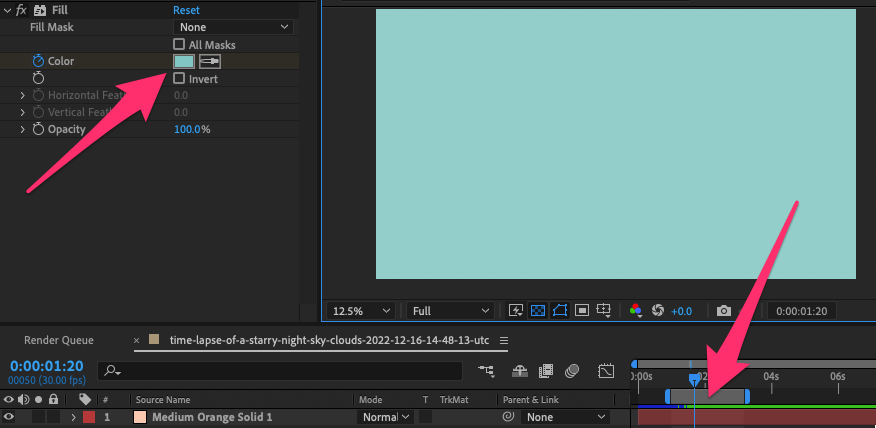Select the Medium Orange Solid 1 layer name
876x428 pixels.
[x=212, y=417]
